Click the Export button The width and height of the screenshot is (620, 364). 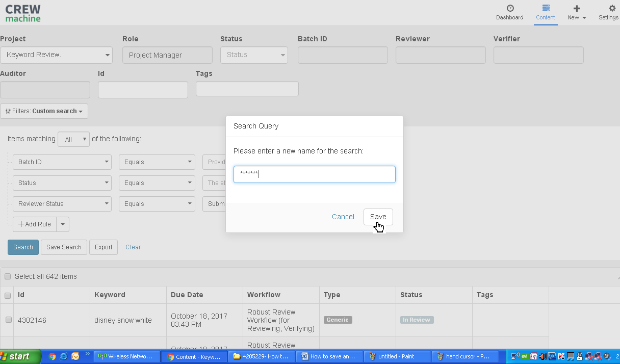click(104, 247)
